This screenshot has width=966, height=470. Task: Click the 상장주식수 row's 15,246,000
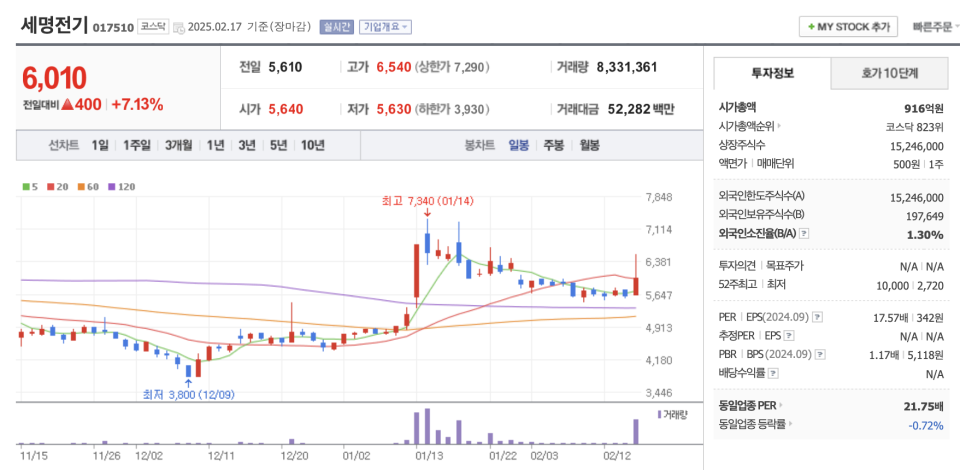click(917, 145)
